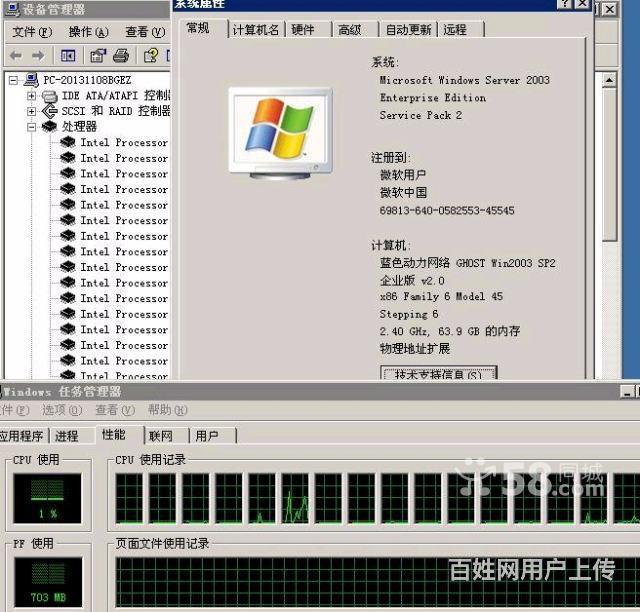Image resolution: width=640 pixels, height=612 pixels.
Task: Open the 选项(O) menu in Task Manager
Action: point(62,409)
